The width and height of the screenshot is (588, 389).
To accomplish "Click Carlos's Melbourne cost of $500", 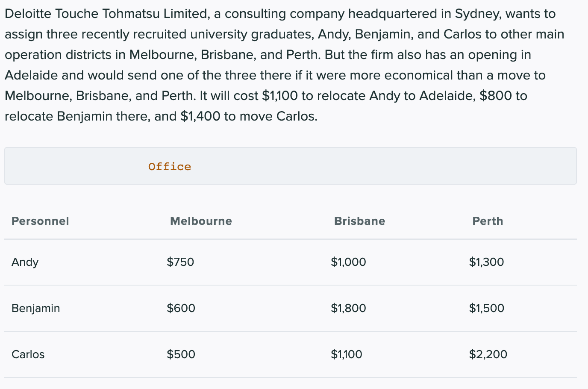I will pos(181,354).
